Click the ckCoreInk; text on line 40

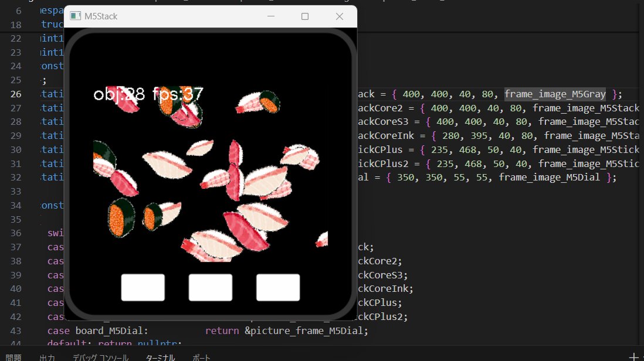pos(385,289)
